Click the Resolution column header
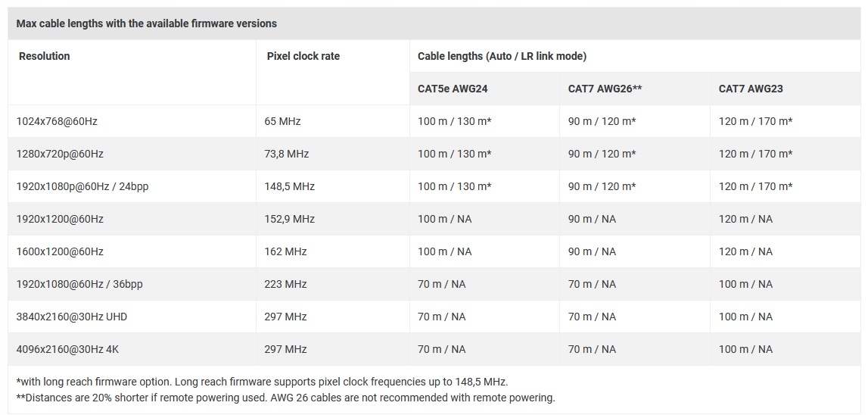868x415 pixels. pos(45,56)
